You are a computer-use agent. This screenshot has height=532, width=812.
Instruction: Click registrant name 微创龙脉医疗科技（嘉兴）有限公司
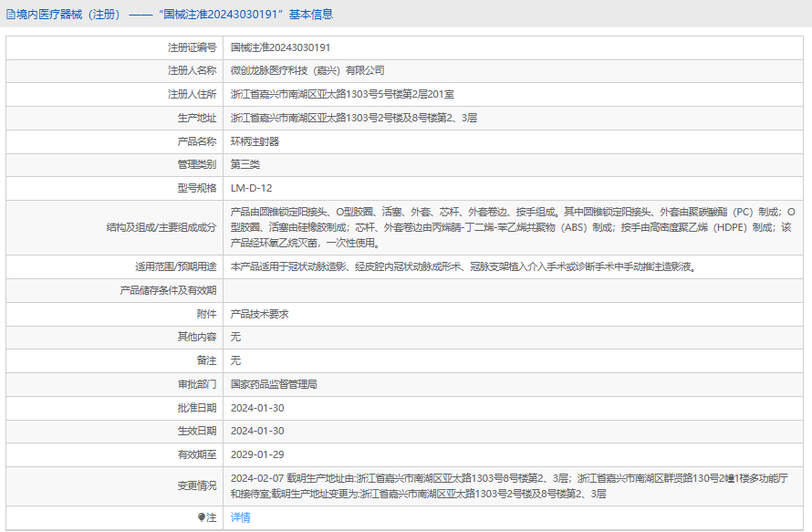pyautogui.click(x=307, y=70)
